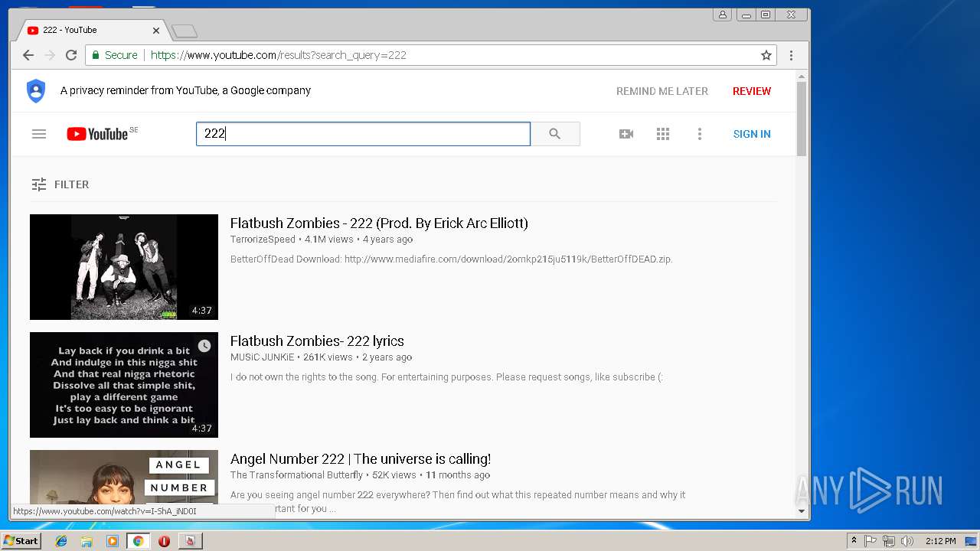Click the search magnifier button
The image size is (980, 551).
tap(555, 134)
